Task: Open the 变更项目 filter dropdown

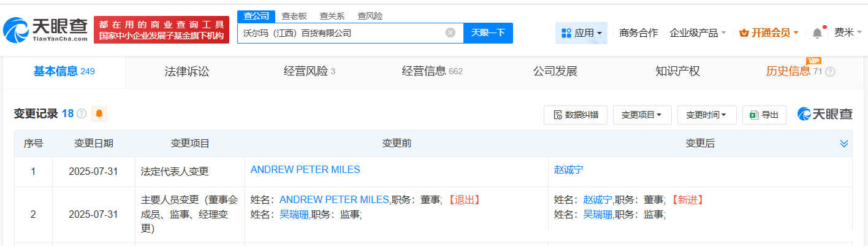Action: pyautogui.click(x=642, y=115)
